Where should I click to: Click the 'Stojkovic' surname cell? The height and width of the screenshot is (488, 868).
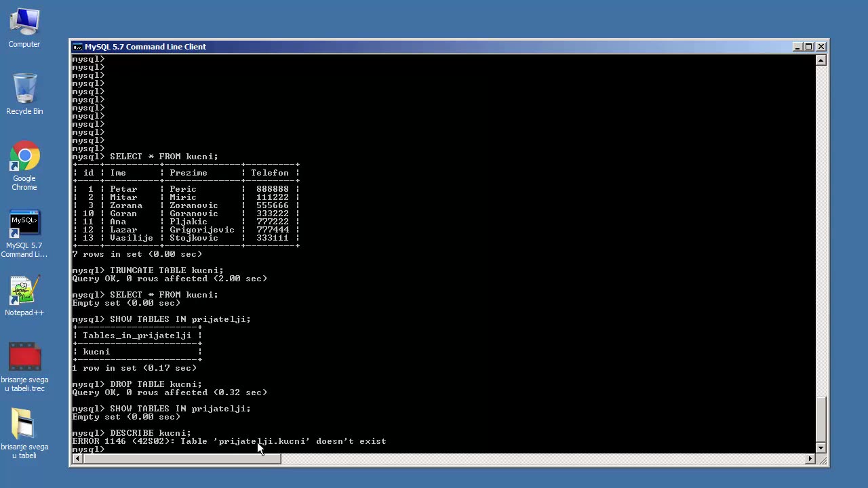[x=194, y=238]
